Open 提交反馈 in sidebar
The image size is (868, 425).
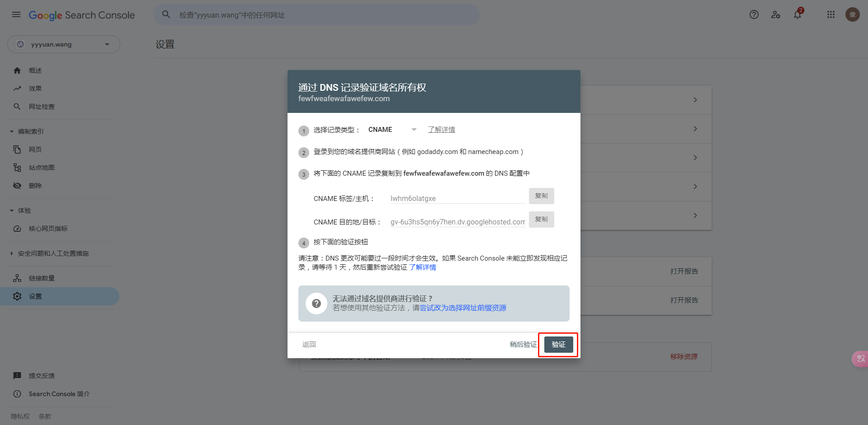(x=42, y=376)
